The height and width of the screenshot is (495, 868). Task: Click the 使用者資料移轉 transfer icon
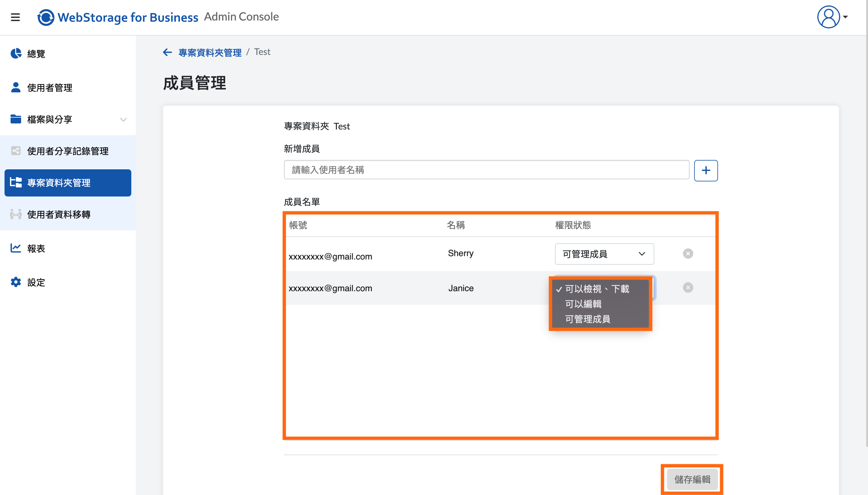click(16, 214)
